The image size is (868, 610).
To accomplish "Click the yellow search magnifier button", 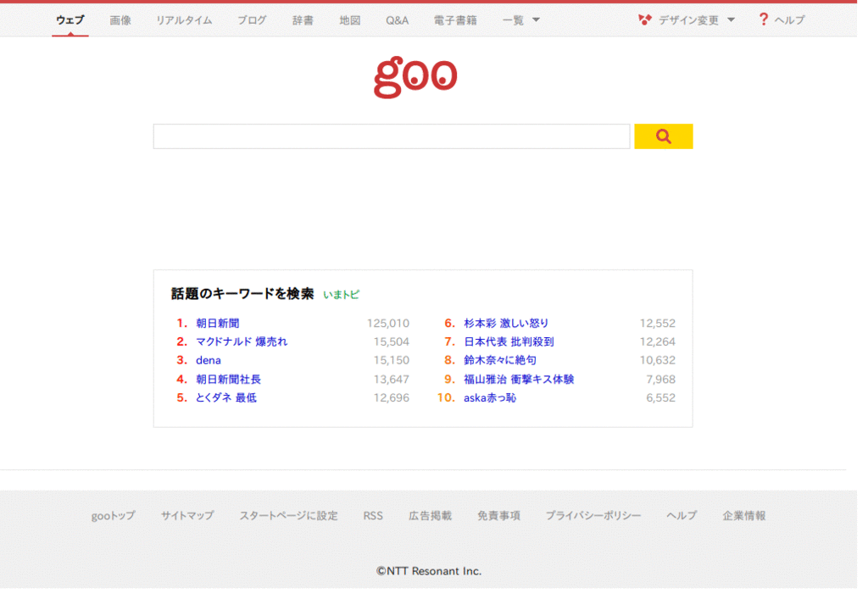I will pos(663,136).
